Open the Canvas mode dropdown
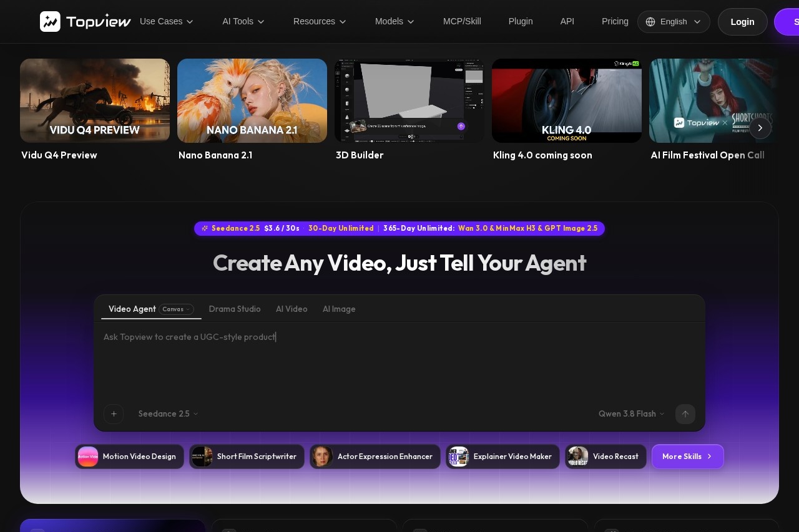 click(x=176, y=309)
